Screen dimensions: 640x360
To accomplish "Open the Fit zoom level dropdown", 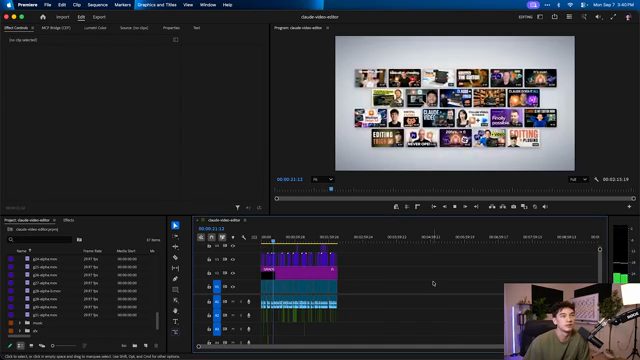I will point(322,179).
